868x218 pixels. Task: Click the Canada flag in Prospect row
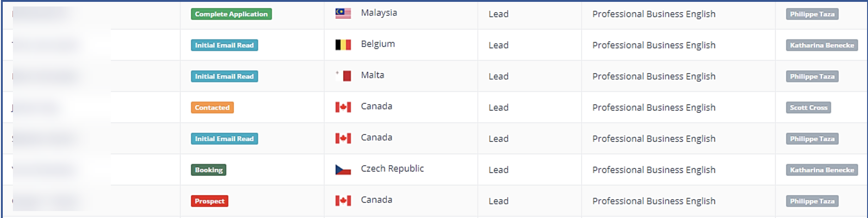coord(343,200)
